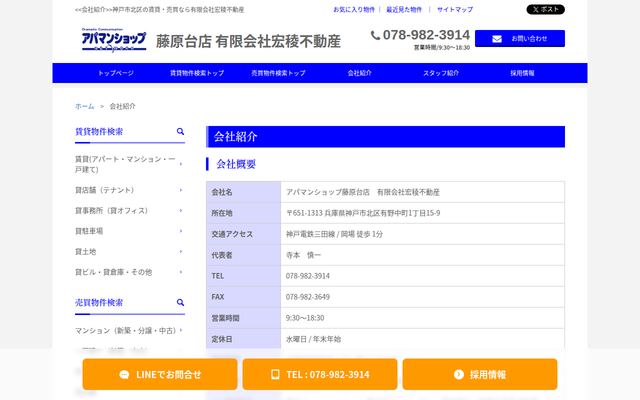Image resolution: width=640 pixels, height=400 pixels.
Task: Expand the マンション（新築・分譲・中古）chevron
Action: click(181, 330)
